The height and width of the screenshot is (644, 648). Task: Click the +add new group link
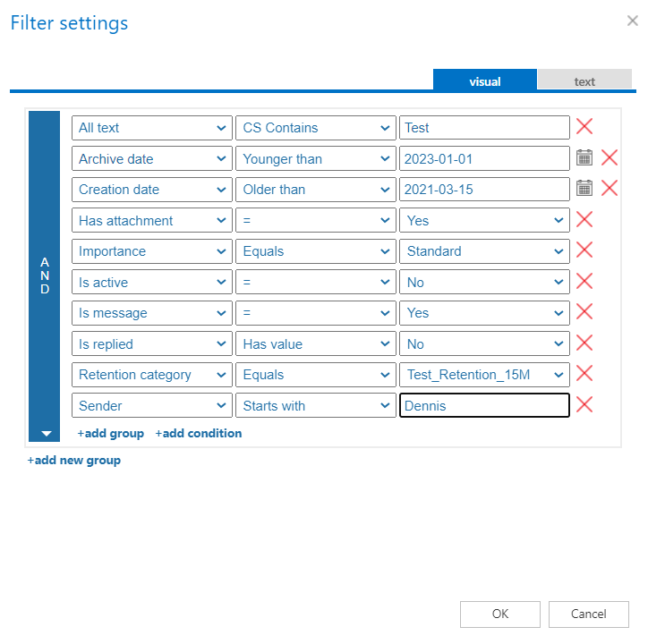(73, 460)
